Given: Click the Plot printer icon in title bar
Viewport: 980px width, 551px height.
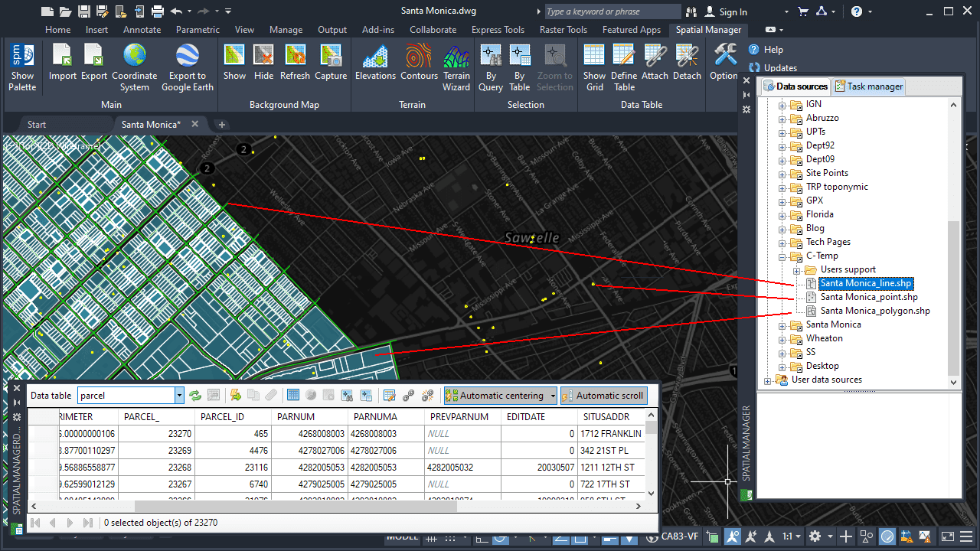Looking at the screenshot, I should coord(158,11).
